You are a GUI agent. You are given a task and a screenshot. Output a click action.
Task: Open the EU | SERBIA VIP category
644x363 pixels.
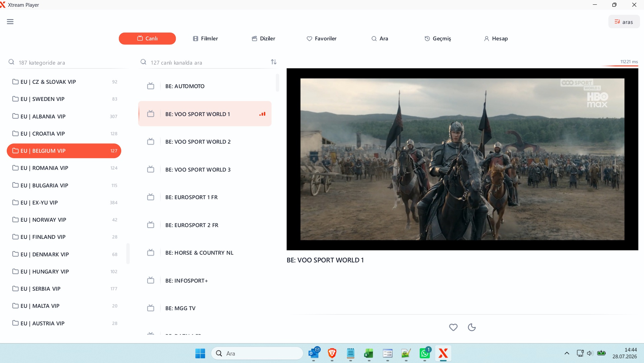pyautogui.click(x=64, y=289)
